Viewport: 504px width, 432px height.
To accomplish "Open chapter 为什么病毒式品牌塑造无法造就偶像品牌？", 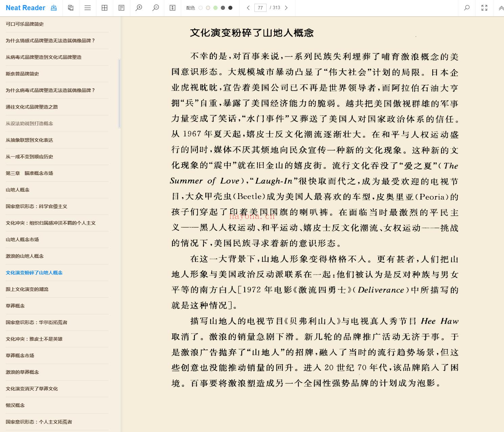I will (x=50, y=90).
